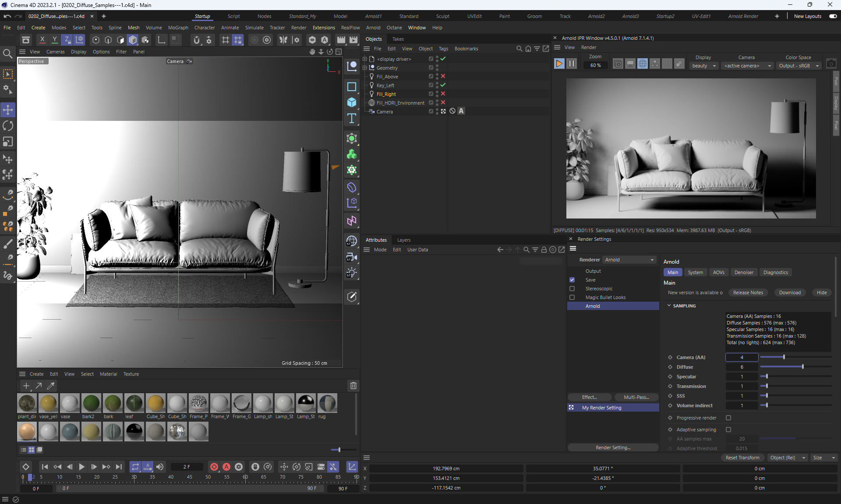Viewport: 841px width, 504px height.
Task: Select the Text spline tool icon
Action: coord(352,118)
